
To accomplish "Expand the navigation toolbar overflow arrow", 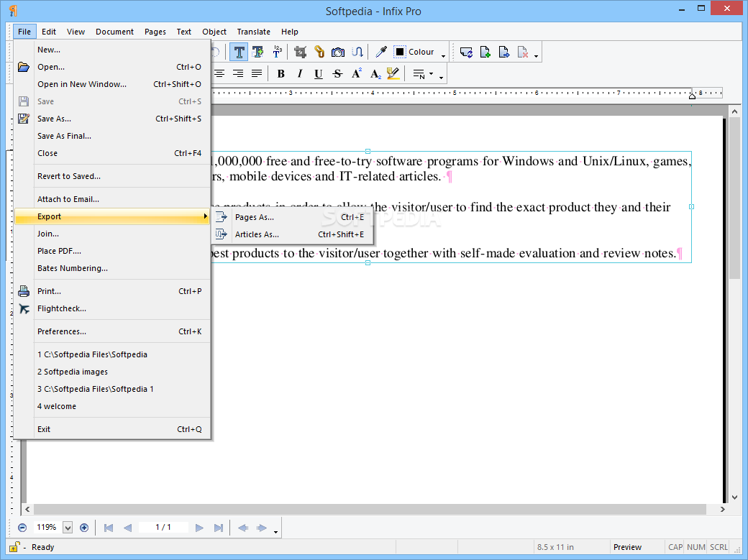I will click(275, 531).
